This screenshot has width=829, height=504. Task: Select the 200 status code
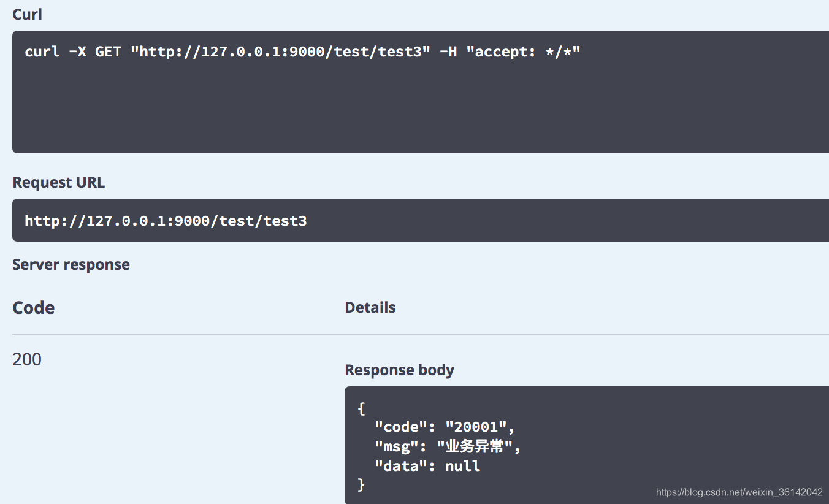pyautogui.click(x=27, y=359)
